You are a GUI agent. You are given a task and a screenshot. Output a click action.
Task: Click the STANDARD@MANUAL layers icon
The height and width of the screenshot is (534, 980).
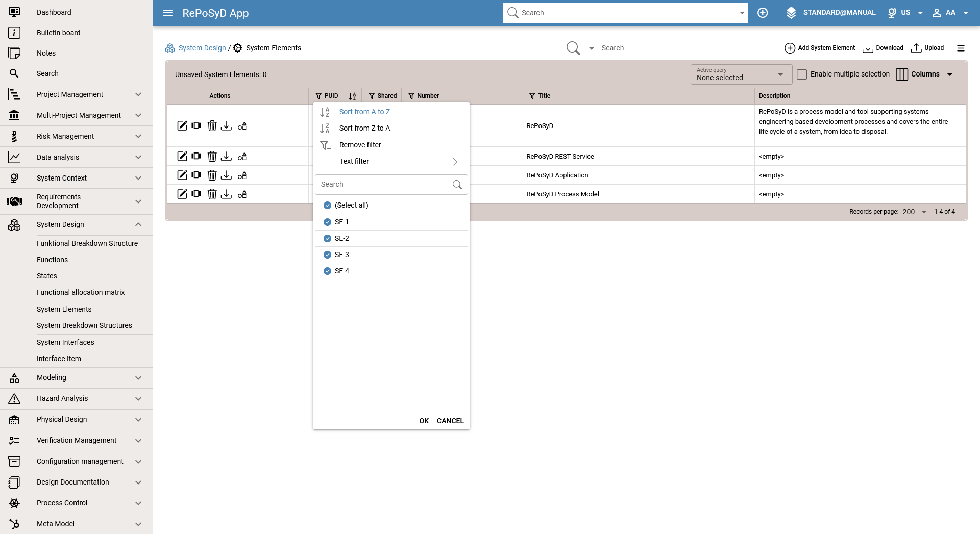point(791,13)
